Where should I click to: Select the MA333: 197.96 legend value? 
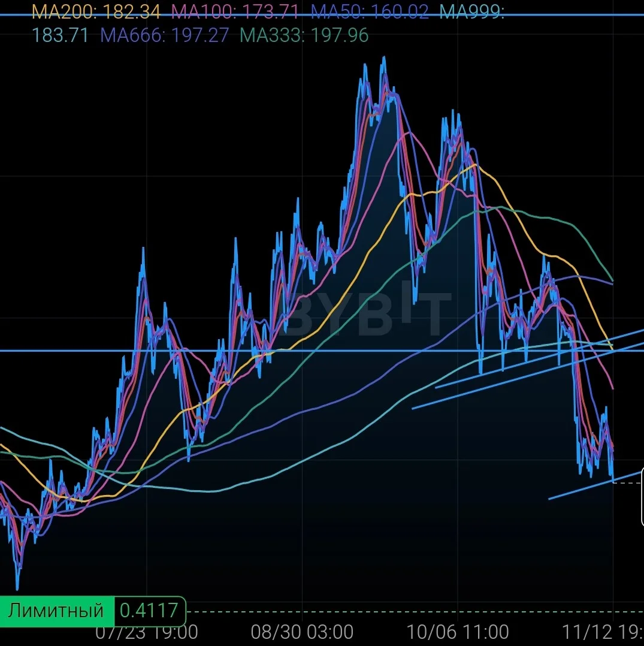point(304,35)
